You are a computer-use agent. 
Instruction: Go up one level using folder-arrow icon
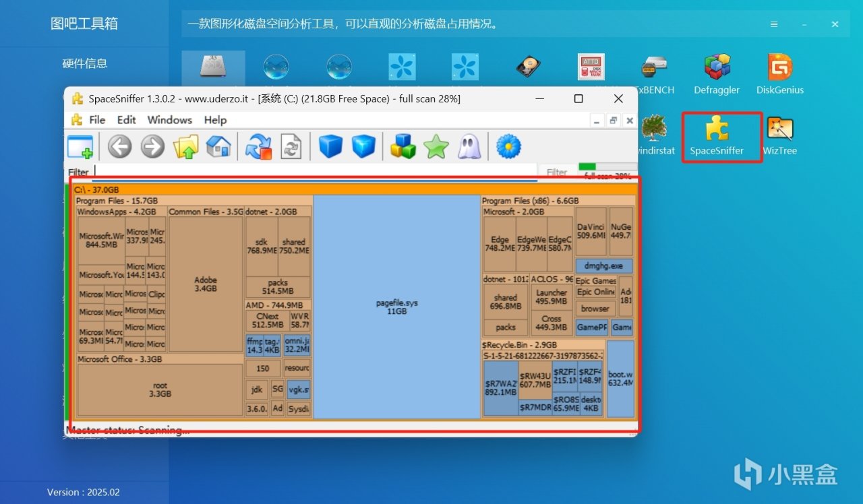185,146
